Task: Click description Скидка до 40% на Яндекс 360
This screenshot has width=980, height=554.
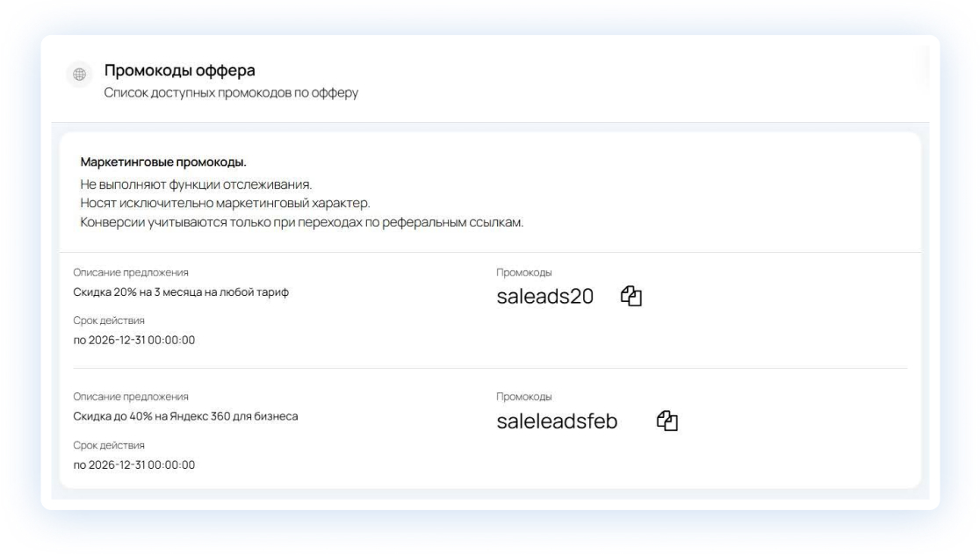Action: 185,416
